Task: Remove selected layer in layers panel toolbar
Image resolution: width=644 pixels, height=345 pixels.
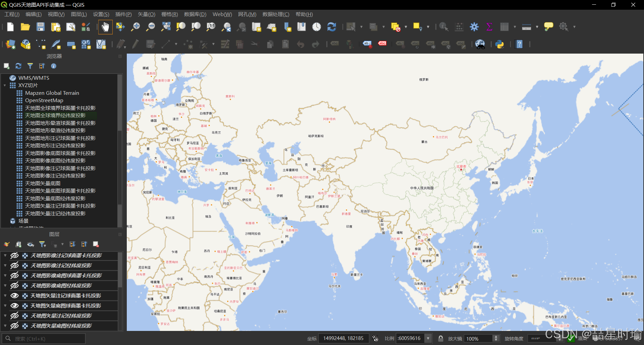Action: pos(96,244)
